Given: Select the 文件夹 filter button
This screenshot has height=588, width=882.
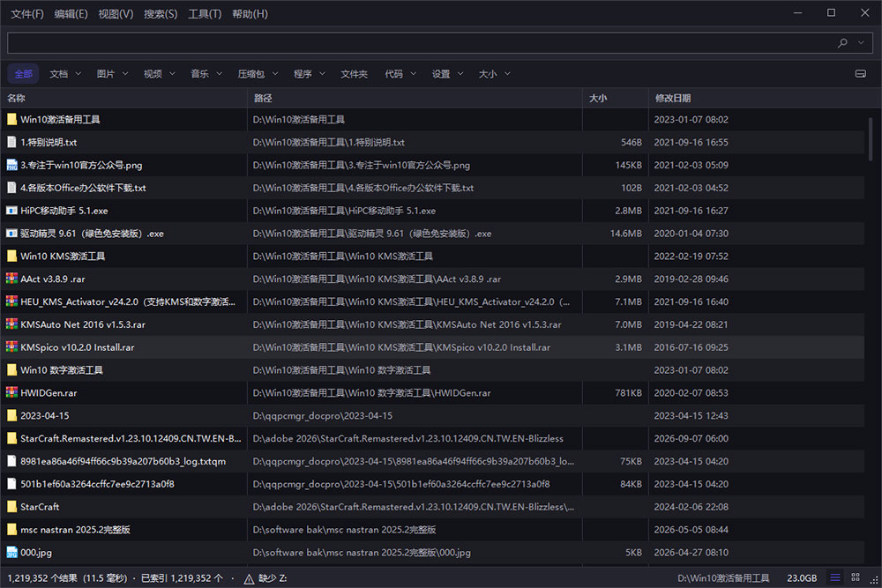Looking at the screenshot, I should [354, 74].
